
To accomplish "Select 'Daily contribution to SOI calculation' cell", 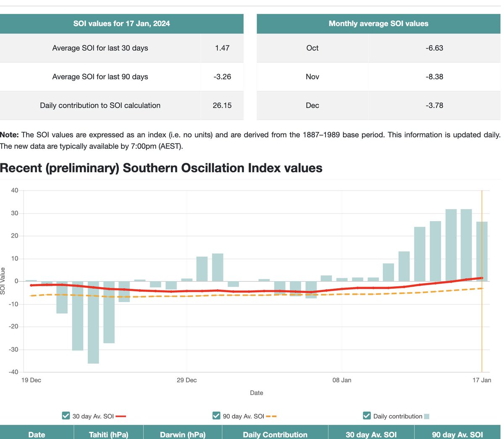I will point(100,105).
